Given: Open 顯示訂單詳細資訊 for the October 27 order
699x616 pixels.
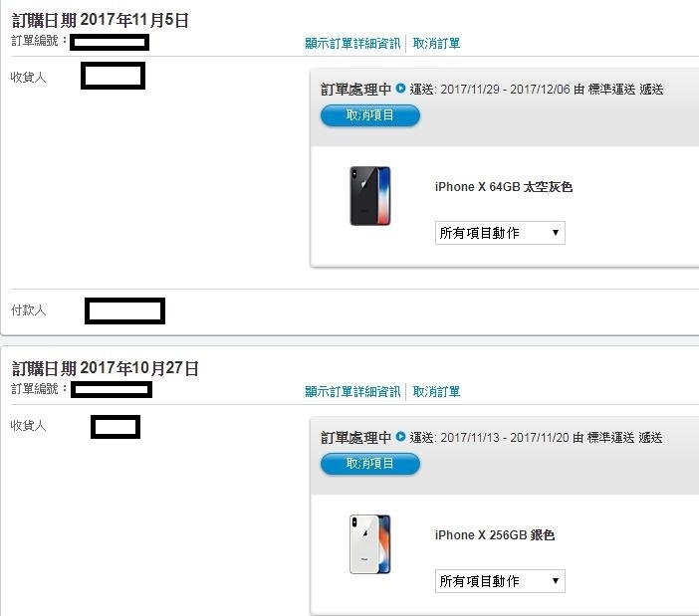Looking at the screenshot, I should coord(352,392).
